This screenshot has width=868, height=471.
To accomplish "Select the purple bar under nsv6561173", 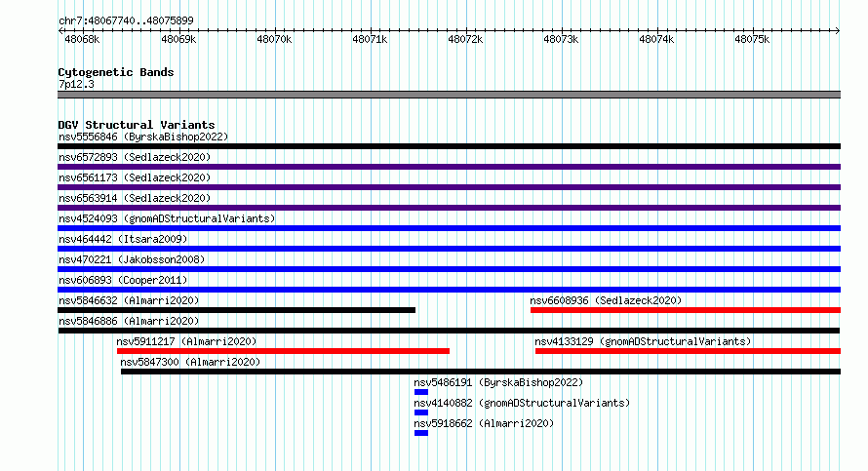I will tap(449, 187).
